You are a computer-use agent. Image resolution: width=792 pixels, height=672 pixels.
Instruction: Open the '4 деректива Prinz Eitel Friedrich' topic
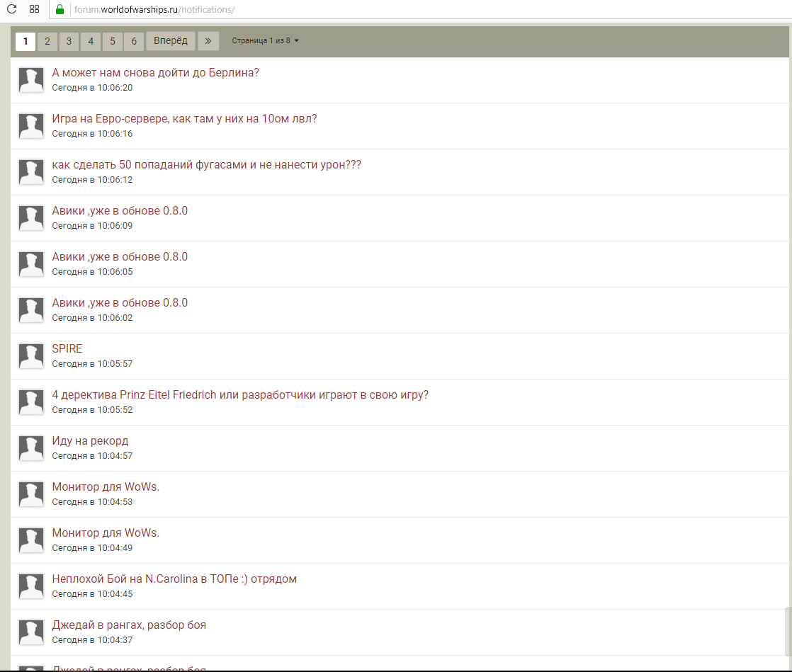[240, 395]
